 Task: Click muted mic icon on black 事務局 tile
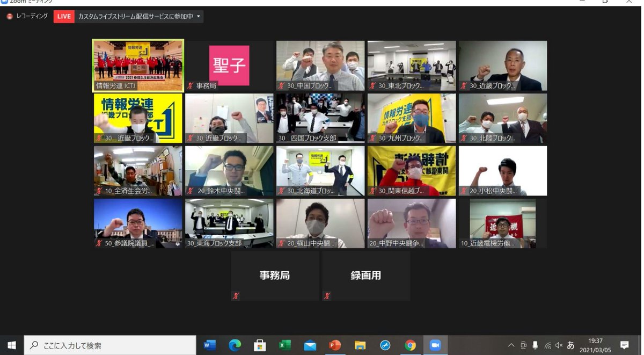click(x=236, y=295)
